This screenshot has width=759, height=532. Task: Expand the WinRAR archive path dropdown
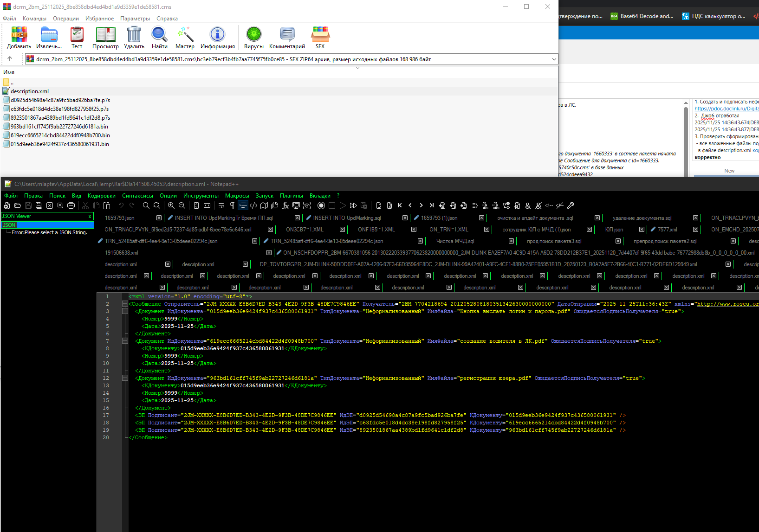(x=554, y=59)
